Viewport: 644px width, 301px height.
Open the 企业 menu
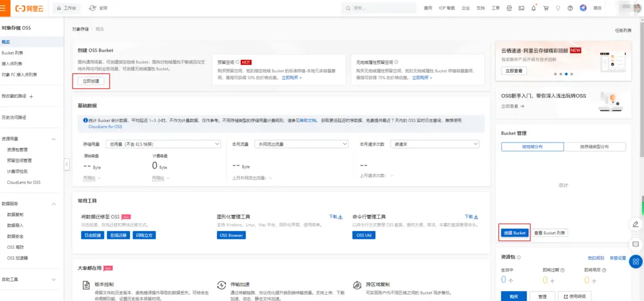point(465,8)
